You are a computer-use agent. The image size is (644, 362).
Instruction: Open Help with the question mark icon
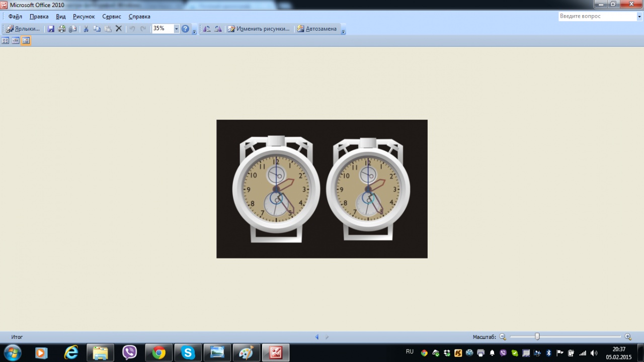(x=185, y=29)
